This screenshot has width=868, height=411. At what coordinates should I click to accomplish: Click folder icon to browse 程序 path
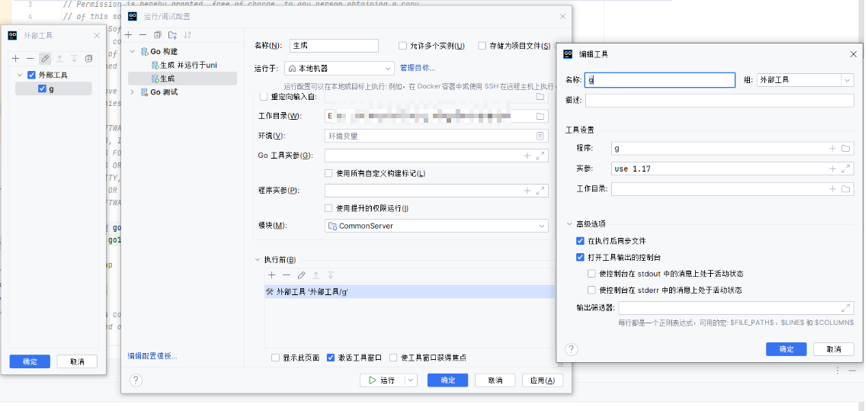click(846, 149)
